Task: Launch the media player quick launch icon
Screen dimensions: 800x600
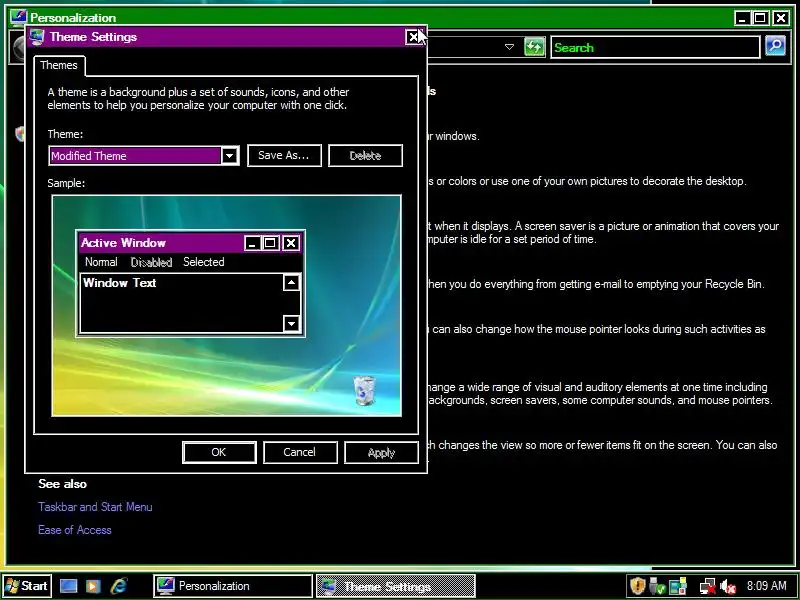Action: click(x=93, y=586)
